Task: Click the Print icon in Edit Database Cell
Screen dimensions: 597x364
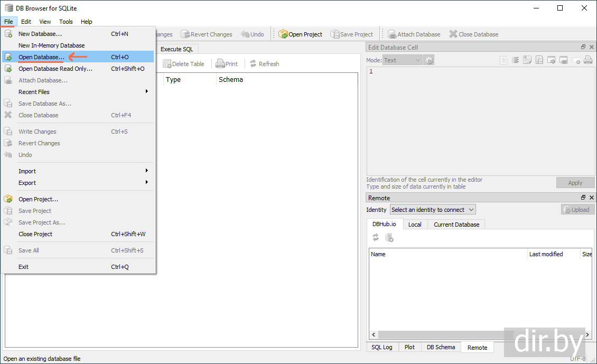Action: (588, 60)
